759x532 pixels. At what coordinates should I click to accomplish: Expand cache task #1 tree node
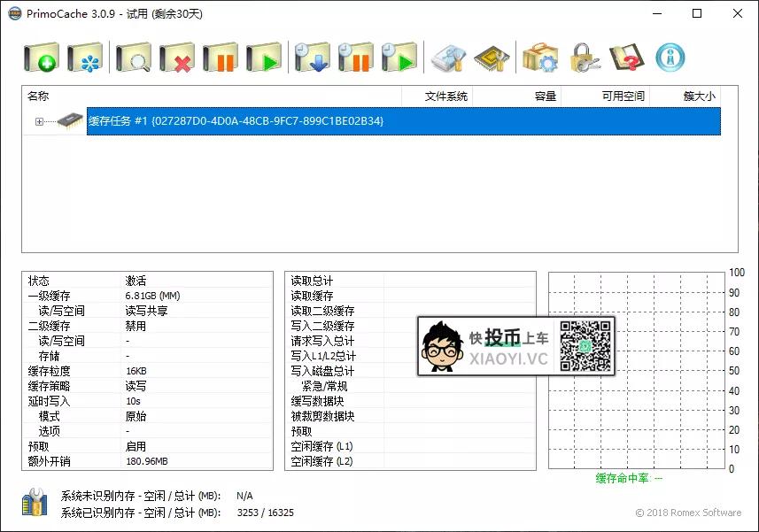[37, 121]
